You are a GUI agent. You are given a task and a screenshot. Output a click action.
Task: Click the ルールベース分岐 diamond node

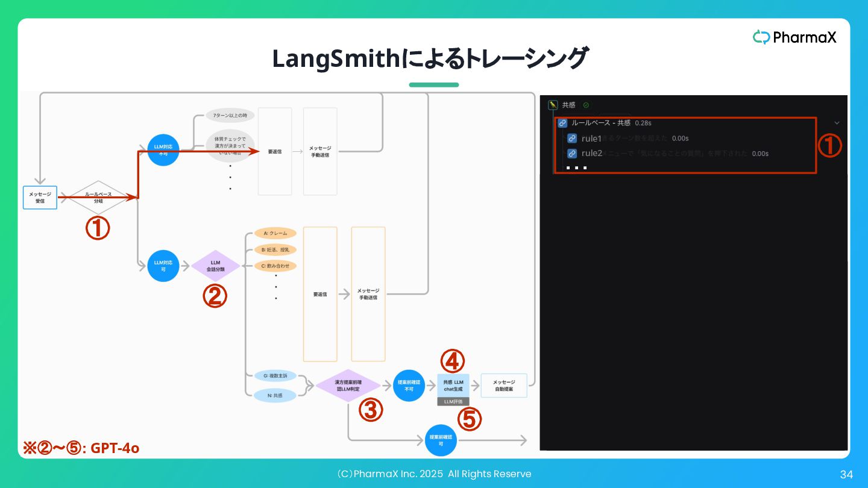[x=98, y=198]
